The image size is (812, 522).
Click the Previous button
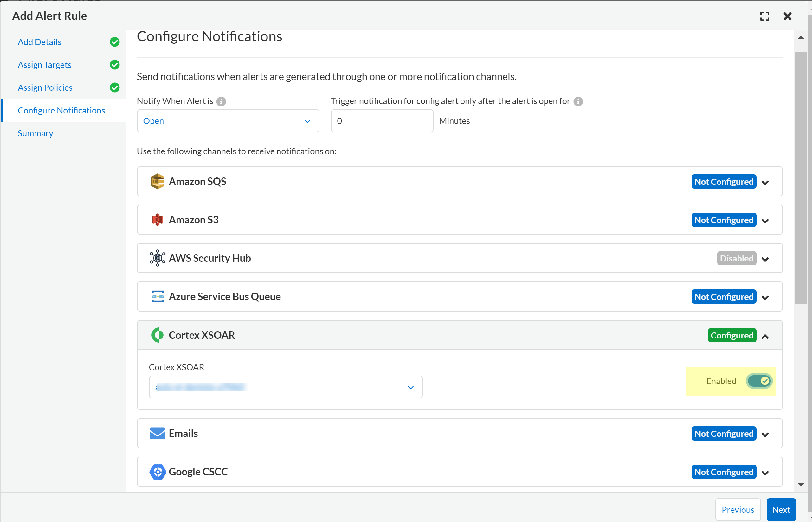738,509
